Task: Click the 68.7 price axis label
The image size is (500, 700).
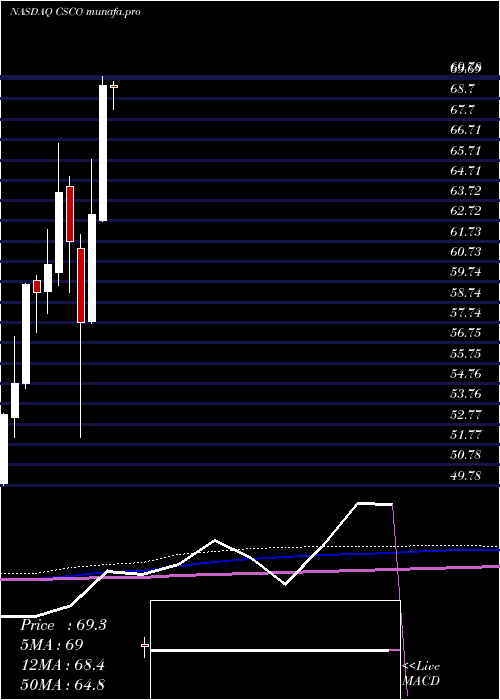Action: [462, 89]
